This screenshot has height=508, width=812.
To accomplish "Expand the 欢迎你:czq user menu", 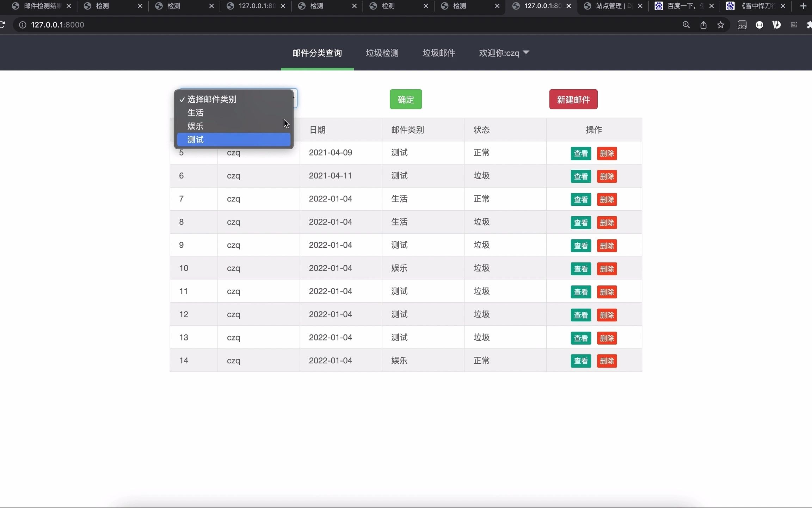I will pyautogui.click(x=504, y=53).
